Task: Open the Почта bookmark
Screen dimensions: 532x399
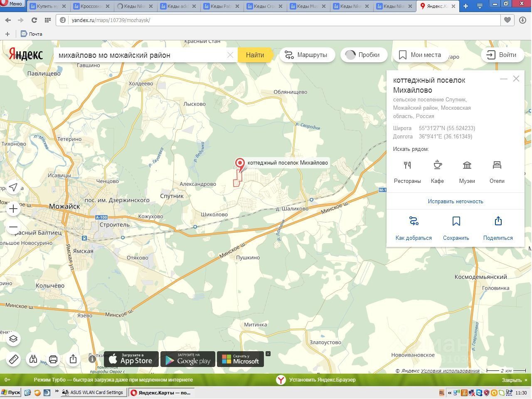Action: (32, 34)
